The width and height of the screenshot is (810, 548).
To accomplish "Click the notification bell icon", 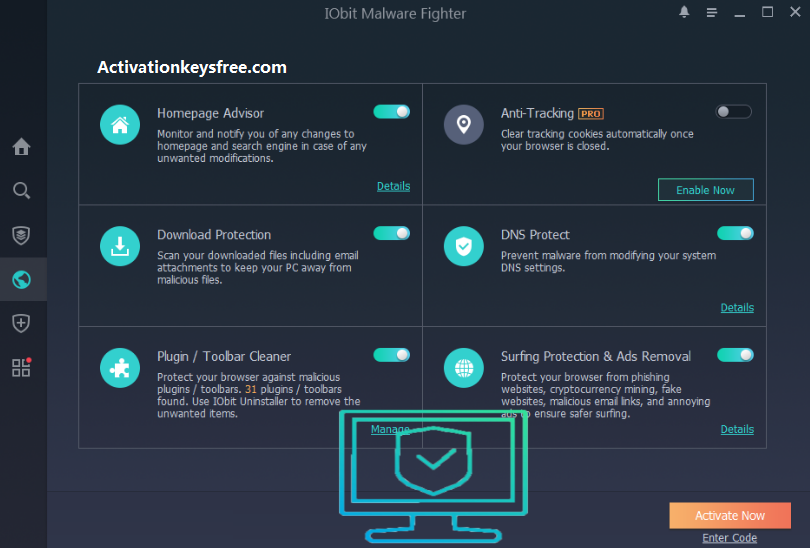I will [x=684, y=12].
